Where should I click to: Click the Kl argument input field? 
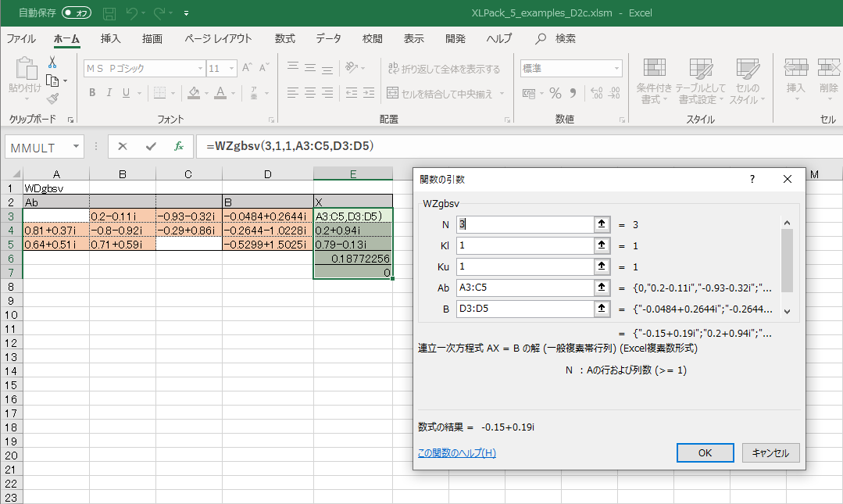[525, 245]
